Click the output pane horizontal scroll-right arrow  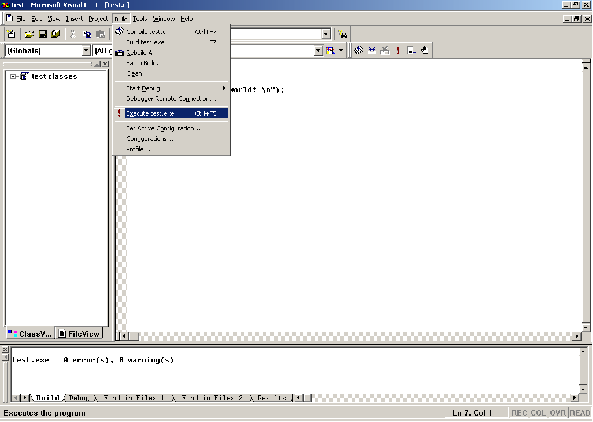point(575,397)
